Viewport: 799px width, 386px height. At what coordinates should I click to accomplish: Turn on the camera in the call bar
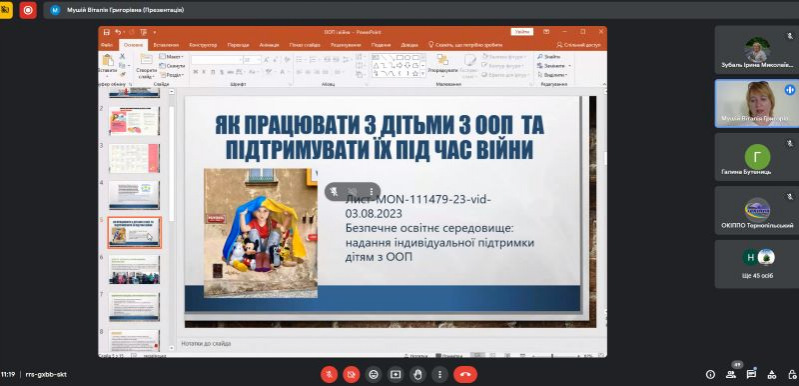click(351, 375)
